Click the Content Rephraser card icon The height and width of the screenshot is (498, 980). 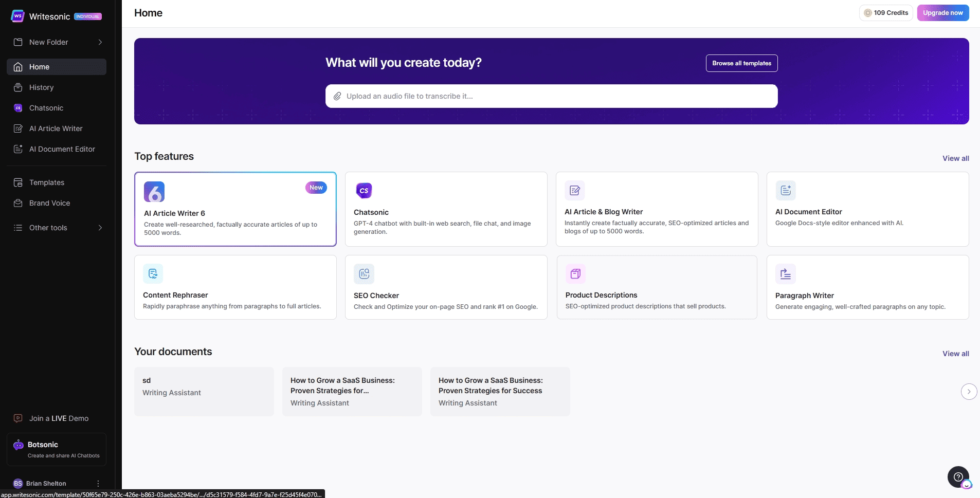(x=153, y=274)
